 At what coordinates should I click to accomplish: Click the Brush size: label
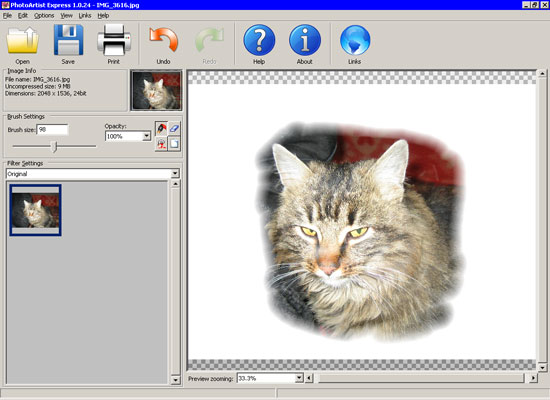coord(21,130)
